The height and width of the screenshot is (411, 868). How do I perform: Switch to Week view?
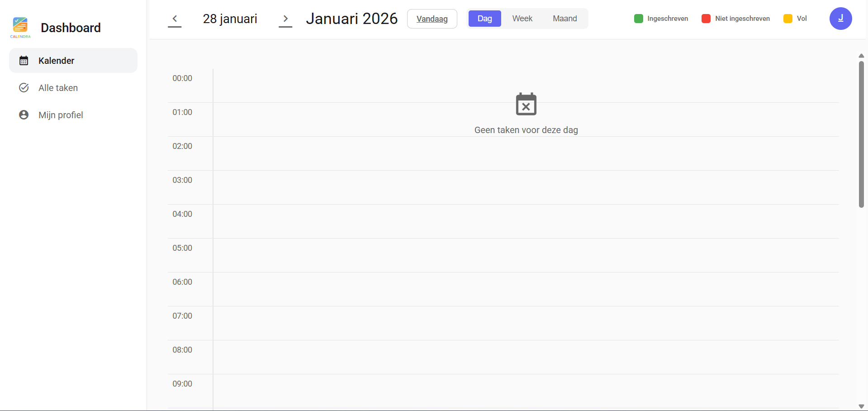pyautogui.click(x=522, y=19)
